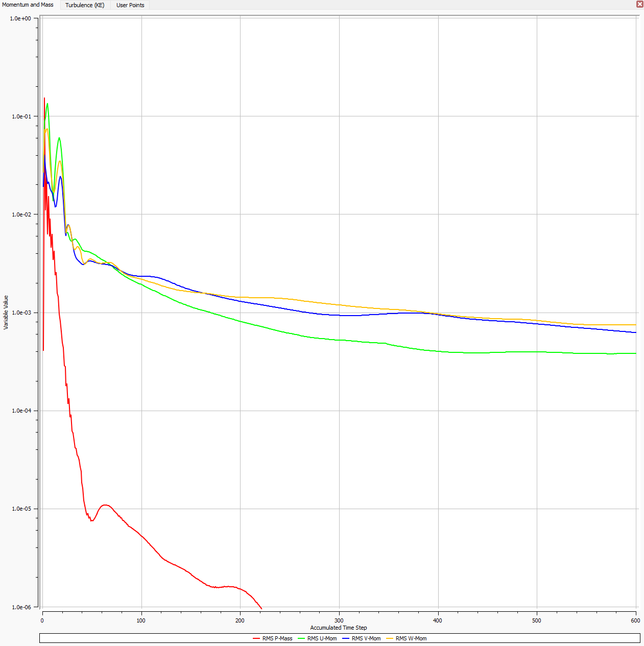Click the RMS U-Mom legend label
Screen dimensions: 644x646
pyautogui.click(x=322, y=638)
